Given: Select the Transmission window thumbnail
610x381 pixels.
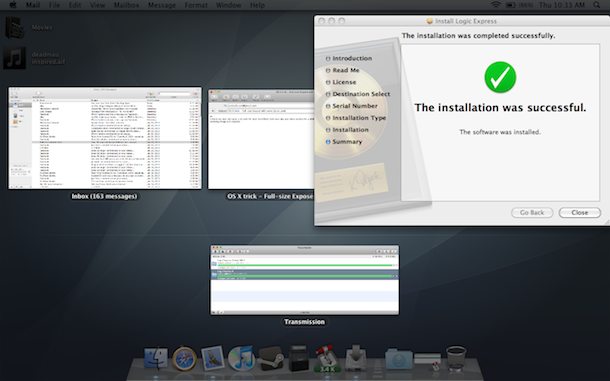Looking at the screenshot, I should 305,280.
